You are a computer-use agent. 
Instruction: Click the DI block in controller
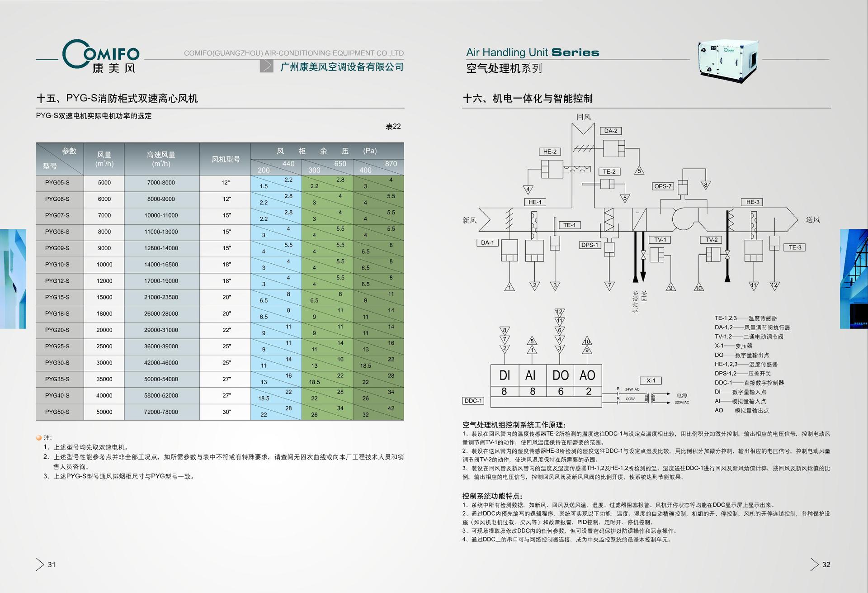505,375
